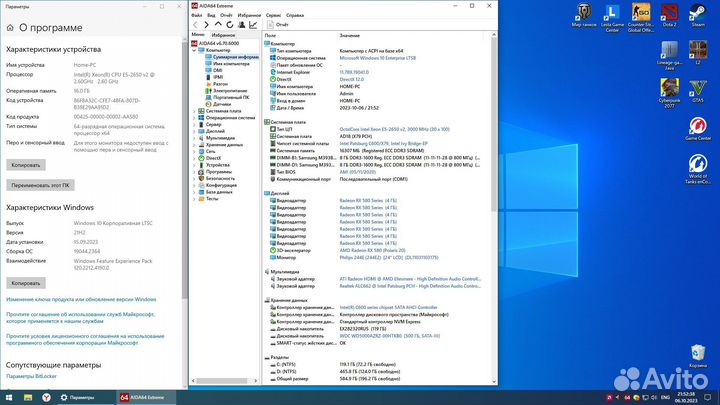This screenshot has width=720, height=405.
Task: Click the Отчёт toolbar button with page icon
Action: [x=278, y=25]
